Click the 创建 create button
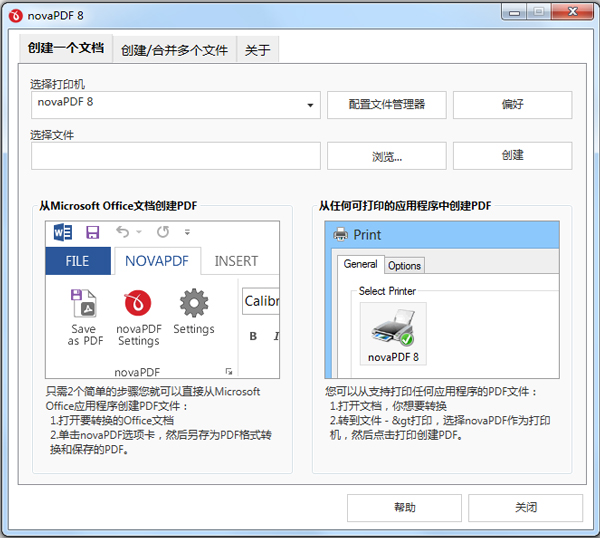Viewport: 600px width, 538px height. click(x=512, y=156)
